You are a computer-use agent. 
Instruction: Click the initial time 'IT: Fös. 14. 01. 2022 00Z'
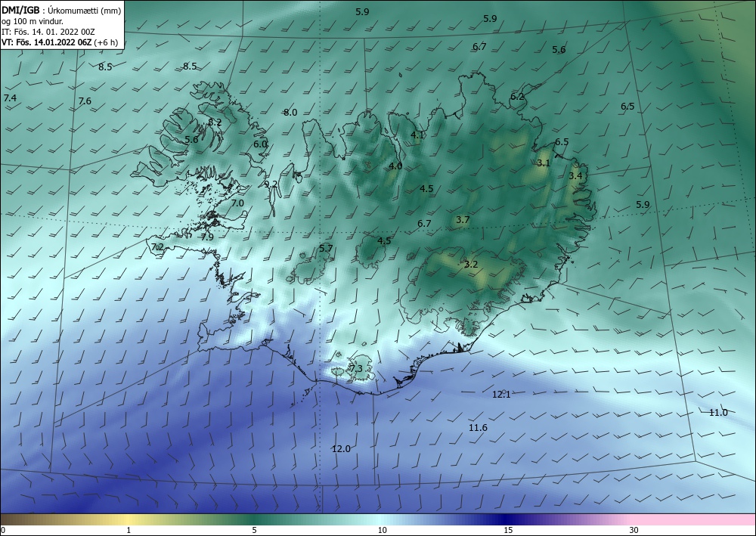[48, 32]
